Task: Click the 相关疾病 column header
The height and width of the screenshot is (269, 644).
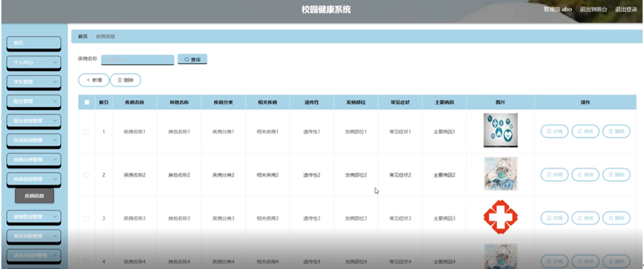Action: tap(267, 102)
